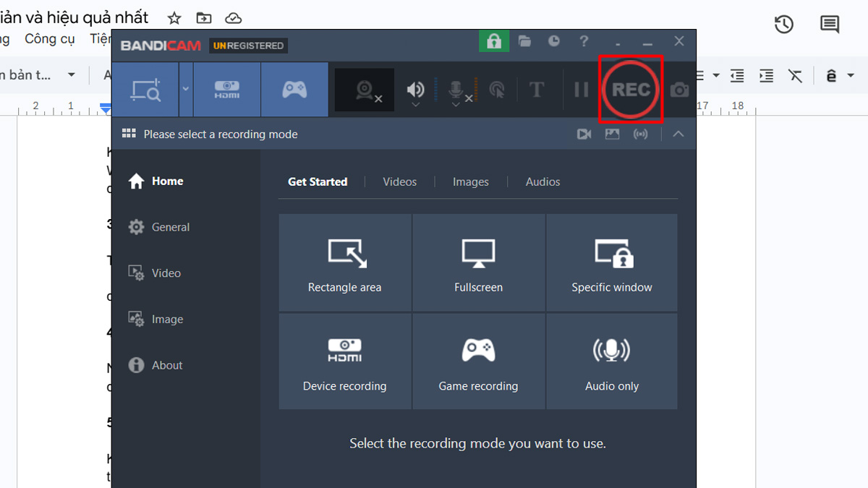Click the UNREGISTERED badge
This screenshot has width=868, height=488.
[x=248, y=46]
